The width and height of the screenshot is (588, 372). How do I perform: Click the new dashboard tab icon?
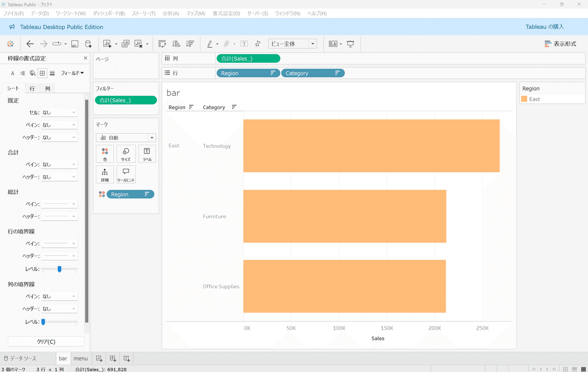(x=113, y=358)
